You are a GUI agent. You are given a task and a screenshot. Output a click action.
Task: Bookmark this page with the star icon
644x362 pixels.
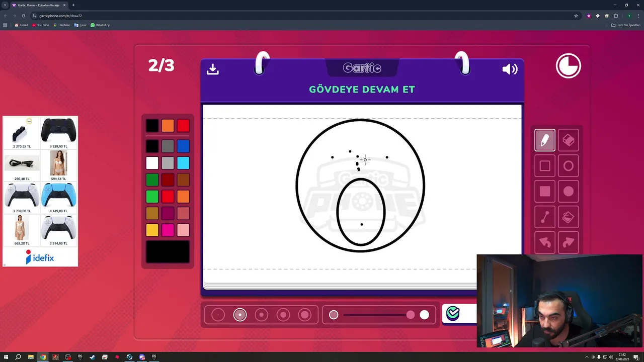[x=576, y=16]
